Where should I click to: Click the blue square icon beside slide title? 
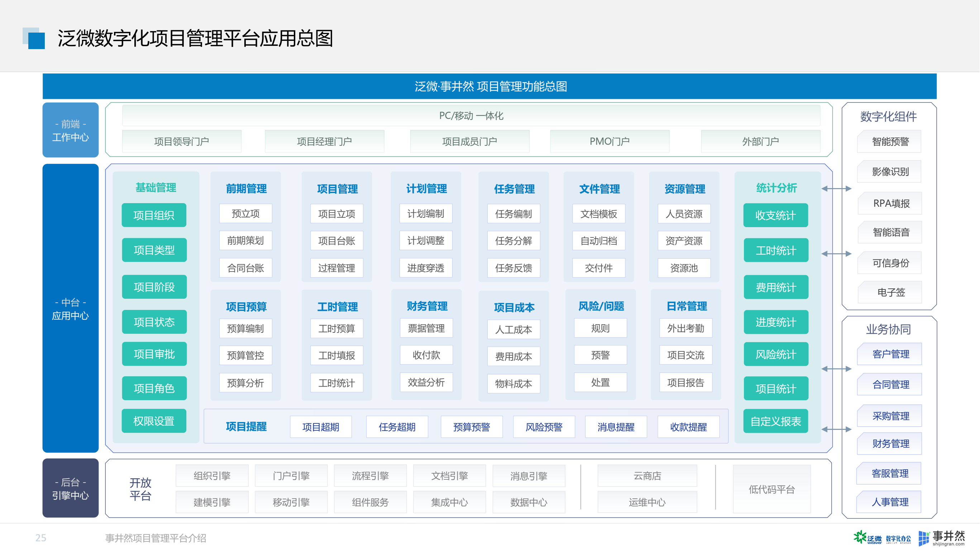point(34,38)
